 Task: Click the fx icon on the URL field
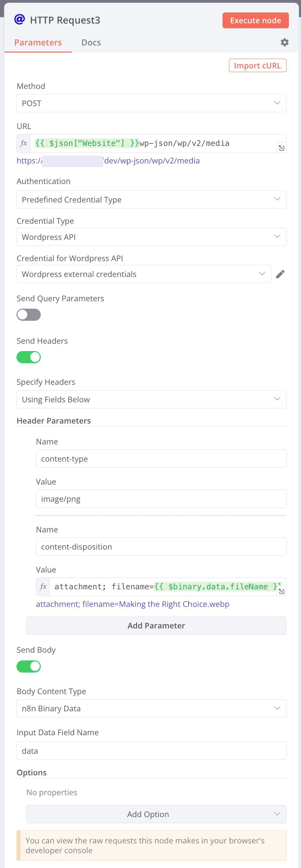point(23,143)
